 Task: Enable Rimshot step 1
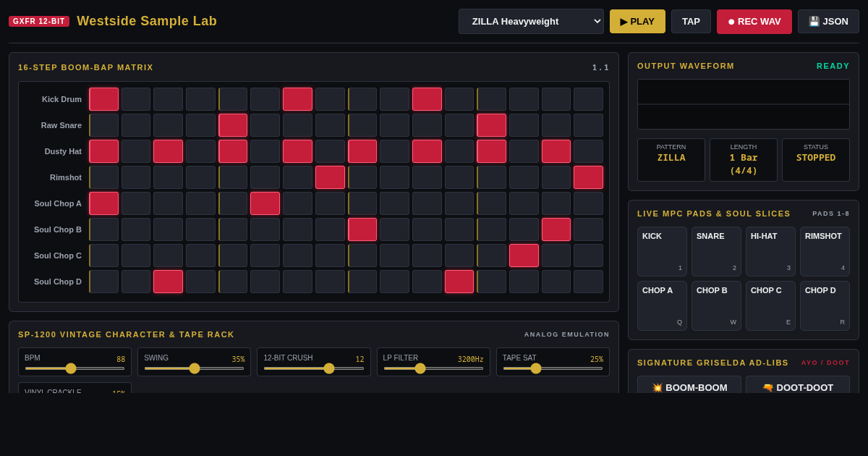click(x=103, y=177)
